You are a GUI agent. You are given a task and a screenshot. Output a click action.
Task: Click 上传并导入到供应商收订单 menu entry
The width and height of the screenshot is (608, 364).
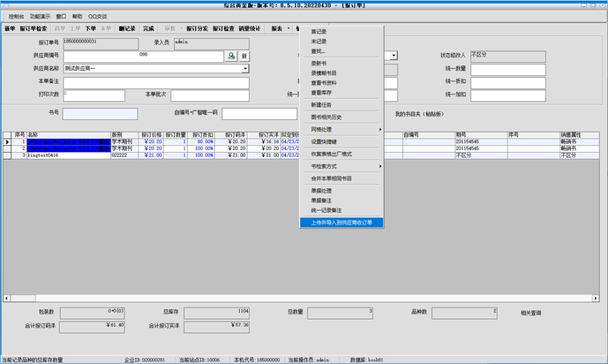(342, 223)
